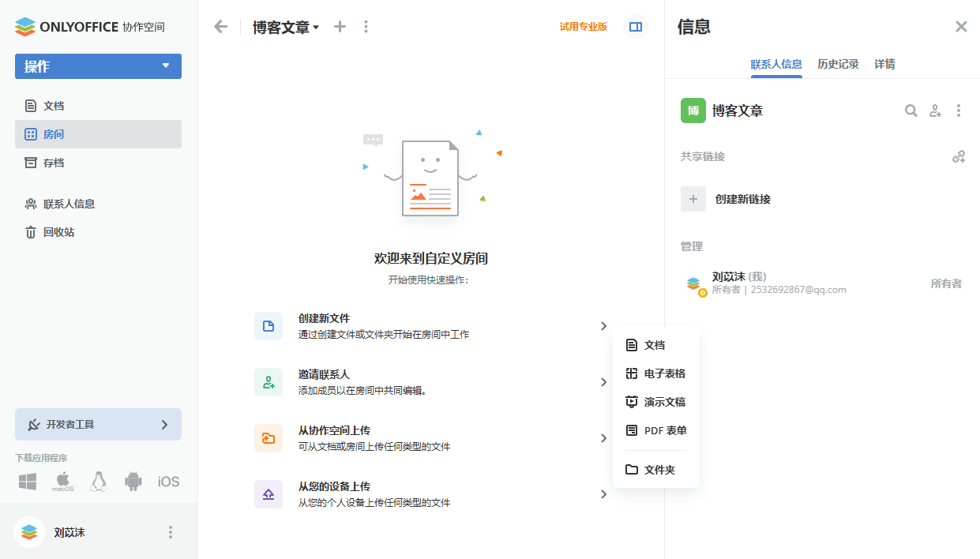Expand 开发者工具 developer tools
Image resolution: width=980 pixels, height=559 pixels.
[98, 424]
